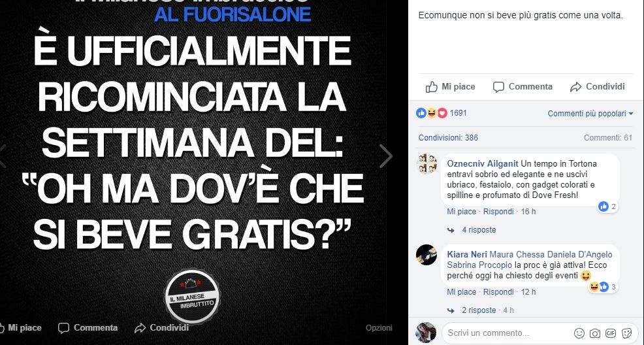This screenshot has width=644, height=345.
Task: Like Oznecniv Ailganit's comment
Action: click(x=462, y=212)
